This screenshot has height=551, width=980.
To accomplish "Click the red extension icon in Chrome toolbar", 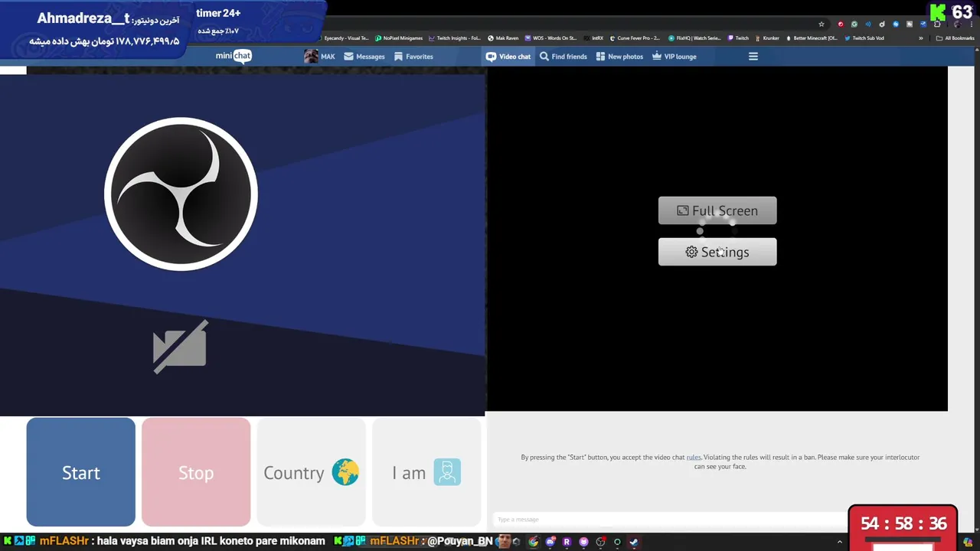I will tap(841, 24).
